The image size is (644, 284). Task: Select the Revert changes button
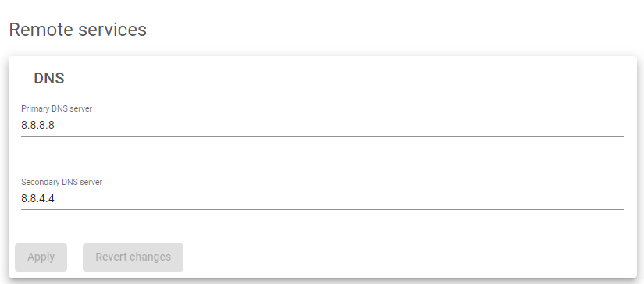[133, 257]
